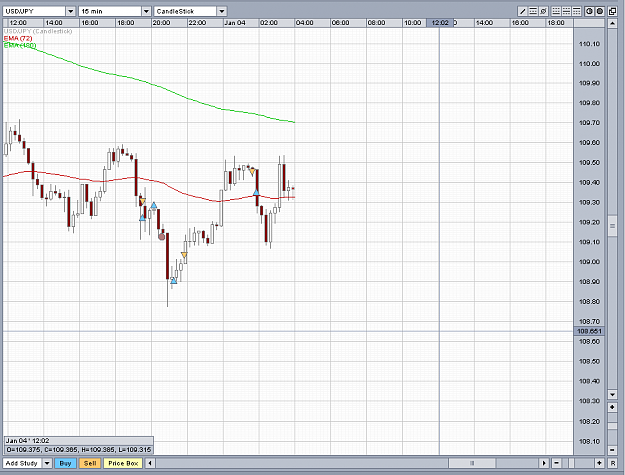
Task: Click the Add Study field
Action: pyautogui.click(x=23, y=463)
